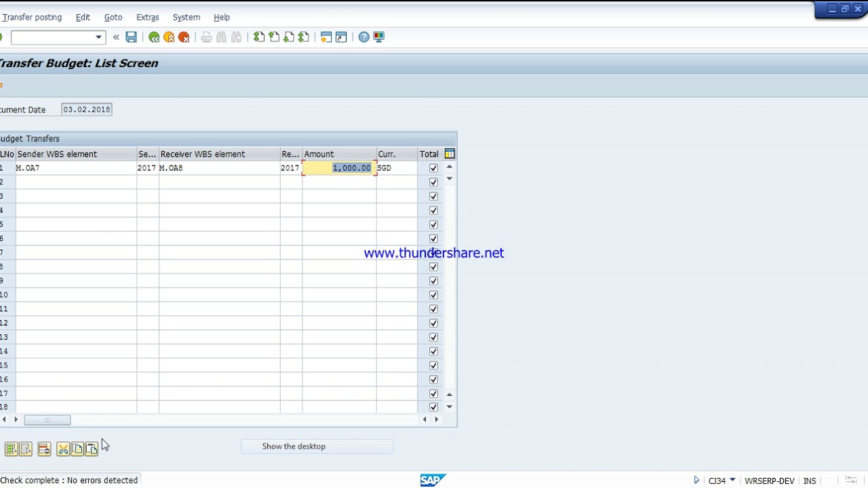Viewport: 868px width, 488px height.
Task: Click Sender WBS cell M.OA7
Action: tap(76, 168)
